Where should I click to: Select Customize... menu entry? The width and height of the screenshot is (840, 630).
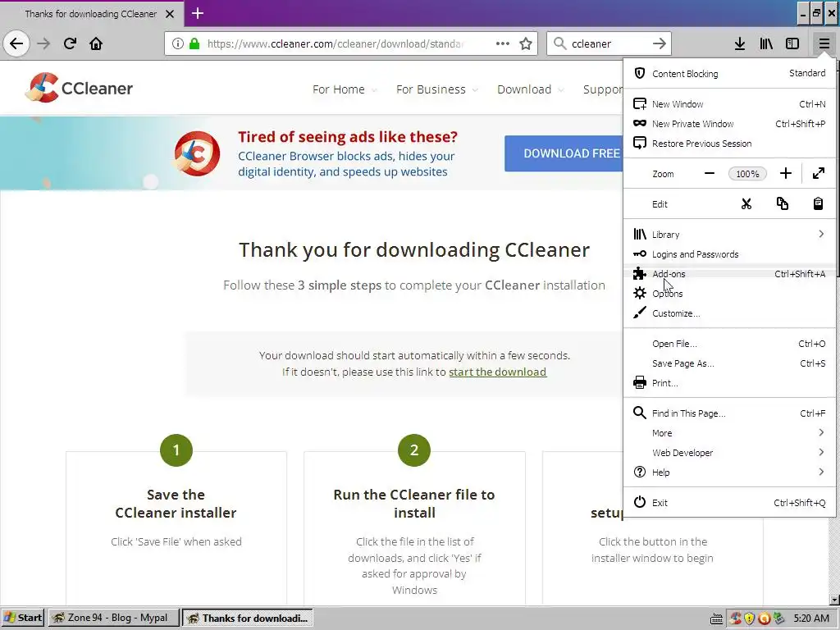click(729, 313)
